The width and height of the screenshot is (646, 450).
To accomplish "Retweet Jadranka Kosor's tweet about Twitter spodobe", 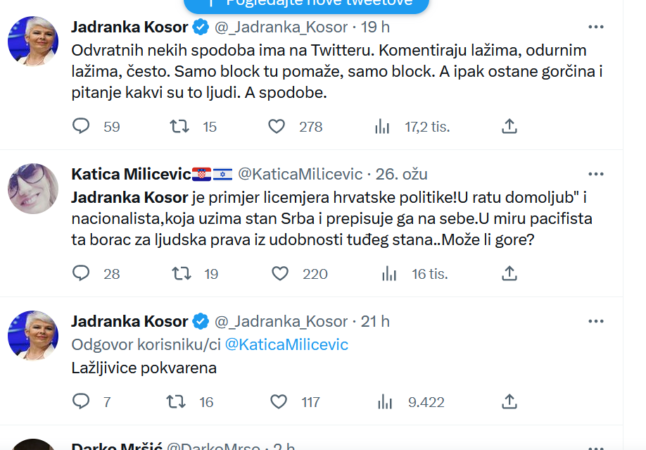I will point(181,126).
